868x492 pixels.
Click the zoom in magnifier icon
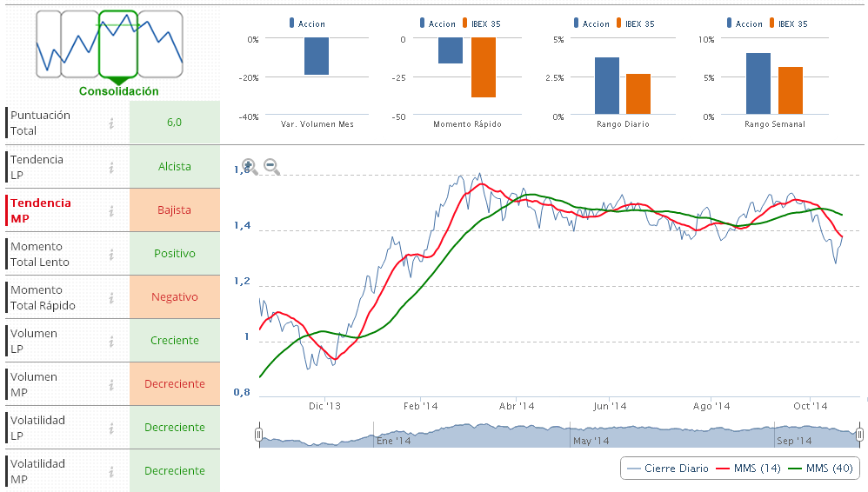(249, 166)
